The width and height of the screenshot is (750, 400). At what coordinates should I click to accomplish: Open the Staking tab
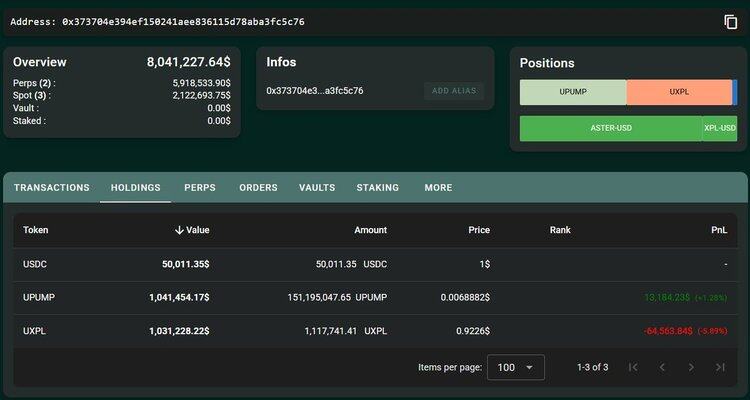tap(378, 187)
